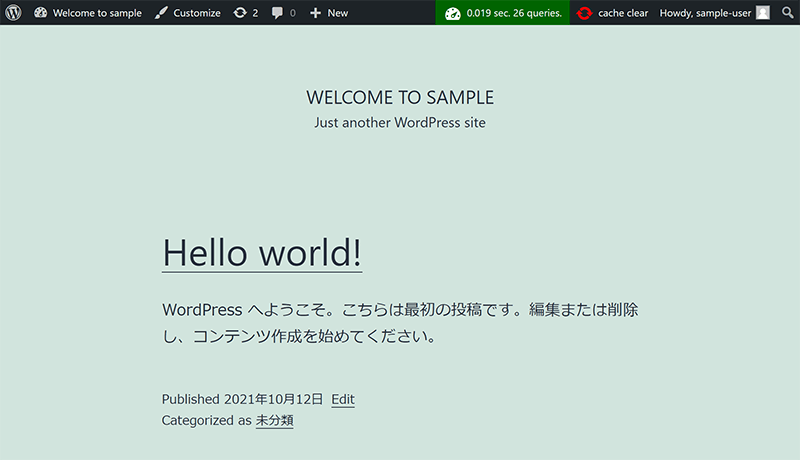Click the "cache clear" text
800x460 pixels.
pyautogui.click(x=623, y=13)
